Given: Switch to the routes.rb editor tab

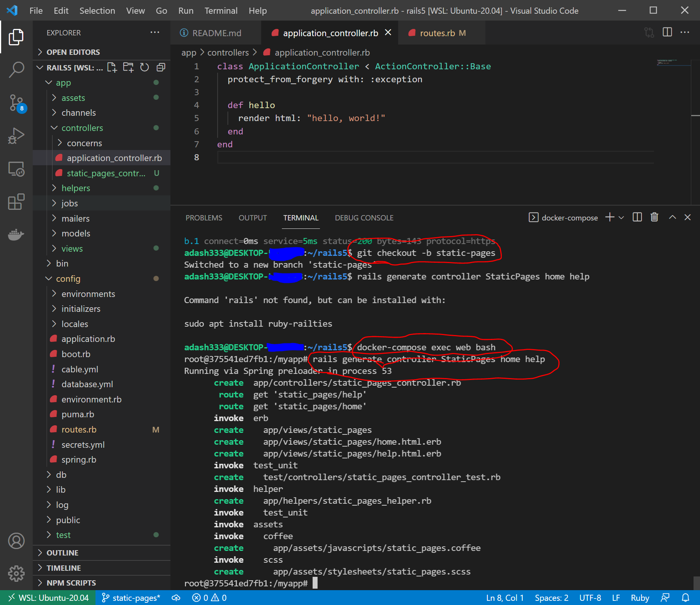Looking at the screenshot, I should [x=437, y=33].
